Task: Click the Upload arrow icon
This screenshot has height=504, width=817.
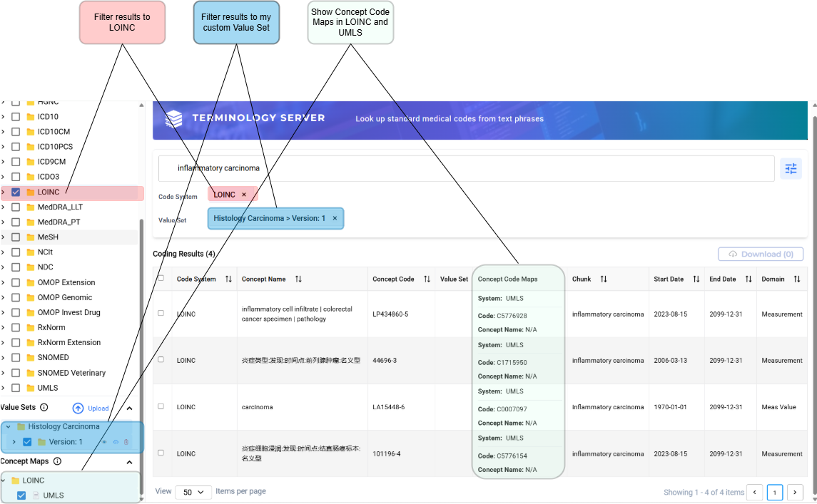Action: click(x=78, y=408)
